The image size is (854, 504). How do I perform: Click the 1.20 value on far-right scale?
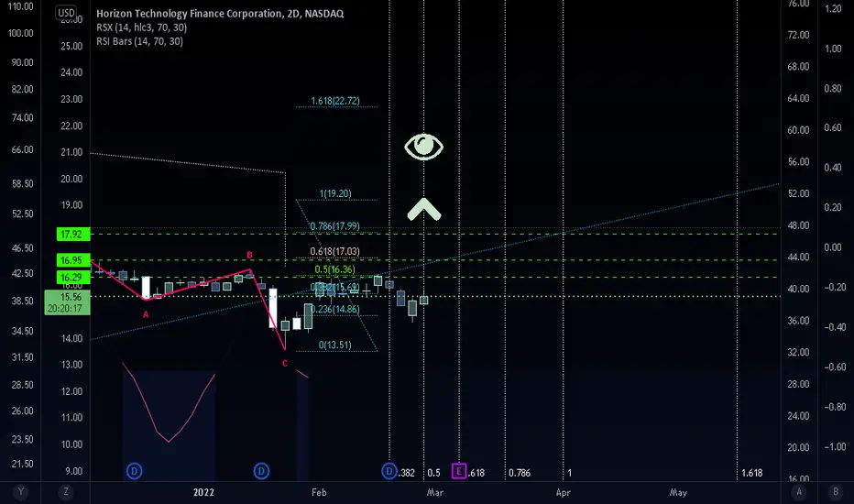[x=833, y=9]
